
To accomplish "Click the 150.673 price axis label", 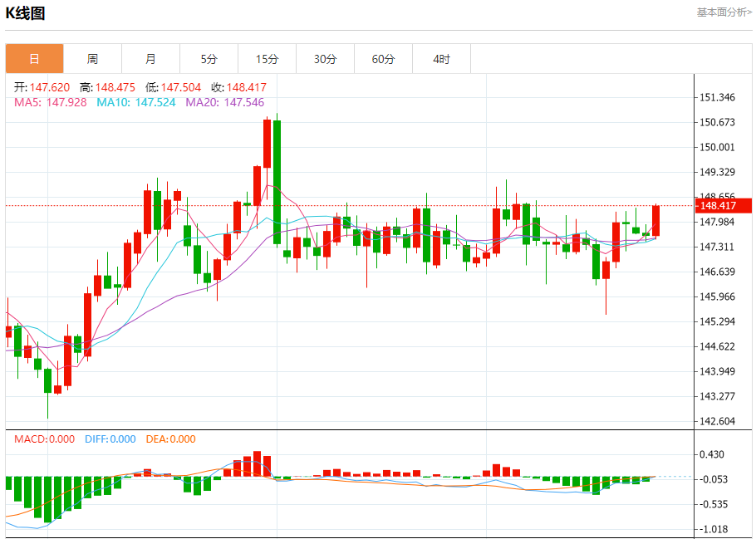I will 718,122.
